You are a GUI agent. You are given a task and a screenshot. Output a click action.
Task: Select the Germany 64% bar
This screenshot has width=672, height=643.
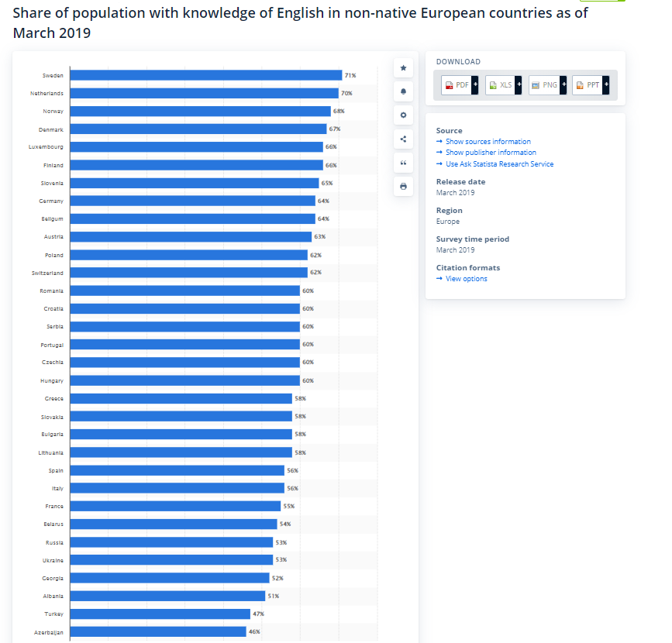tap(193, 201)
